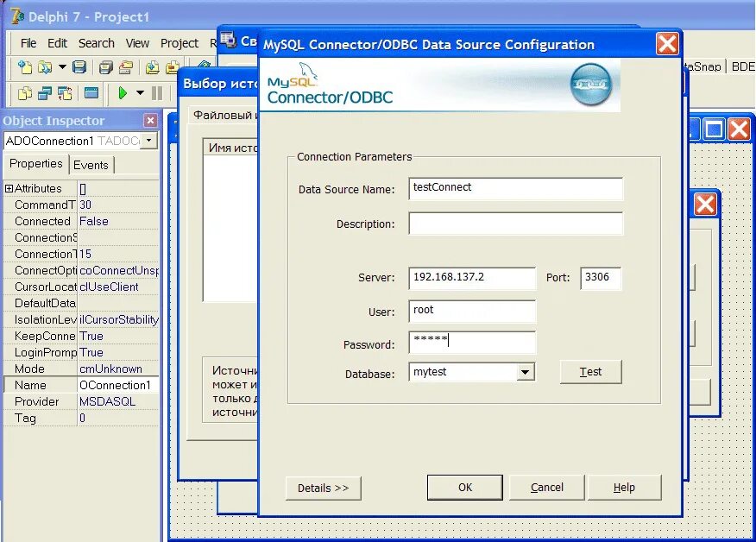This screenshot has width=756, height=542.
Task: Select the CursorLocation value clUseClient
Action: (118, 287)
